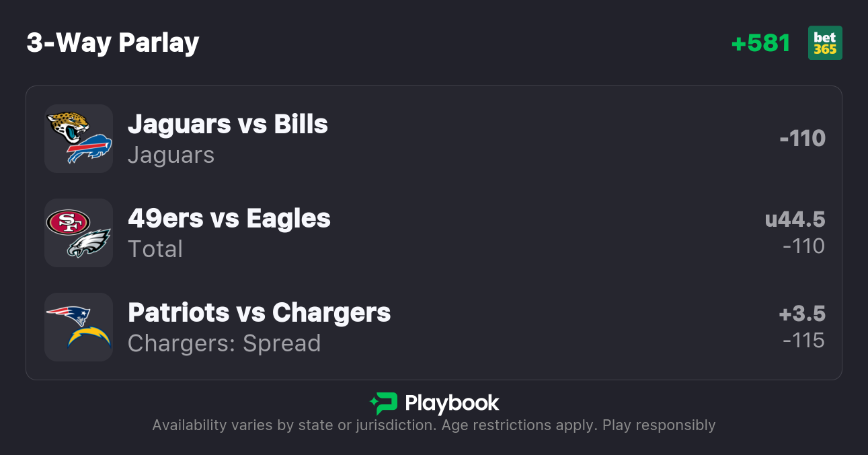This screenshot has width=868, height=455.
Task: Click the green Playbook logo icon
Action: [384, 403]
